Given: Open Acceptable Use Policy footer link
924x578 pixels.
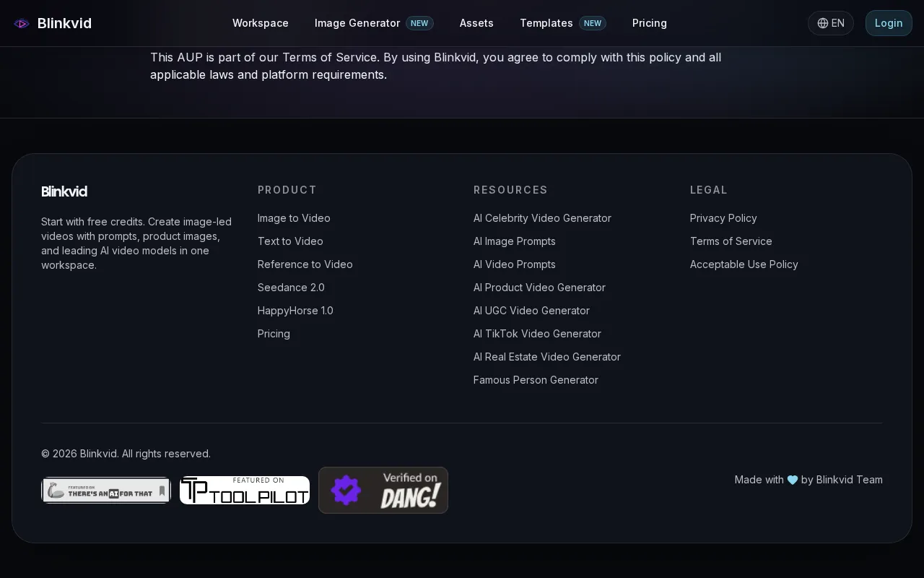Looking at the screenshot, I should click(x=744, y=264).
